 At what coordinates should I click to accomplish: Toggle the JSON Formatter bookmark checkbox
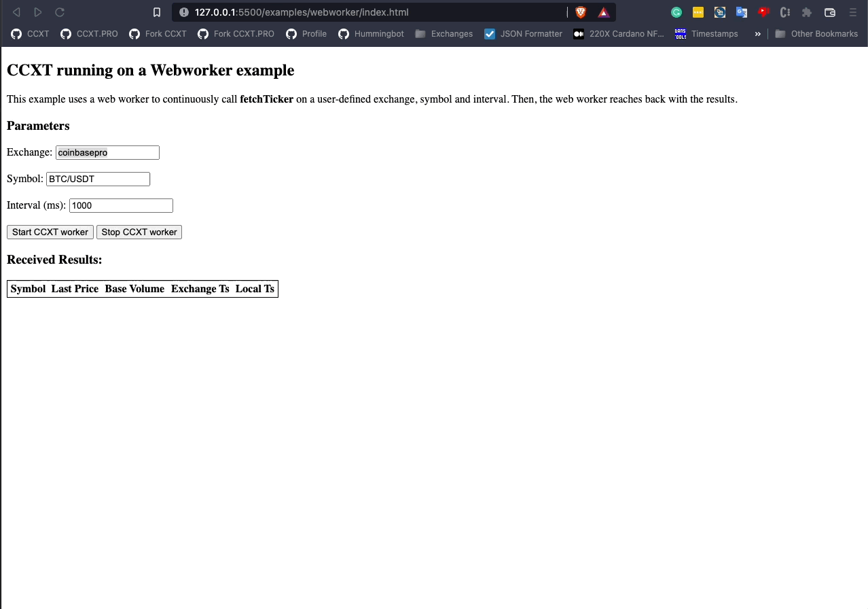coord(490,33)
